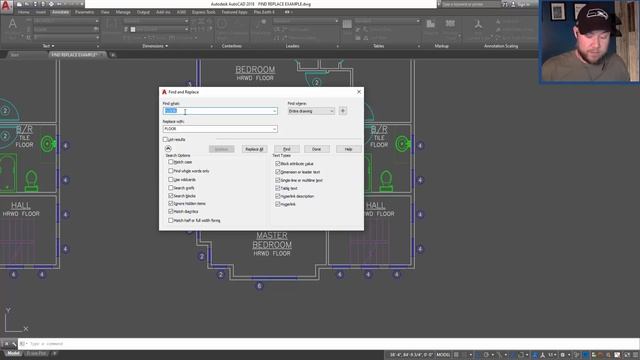Click the Multiline Text icon in ribbon
This screenshot has height=360, width=640.
point(13,25)
